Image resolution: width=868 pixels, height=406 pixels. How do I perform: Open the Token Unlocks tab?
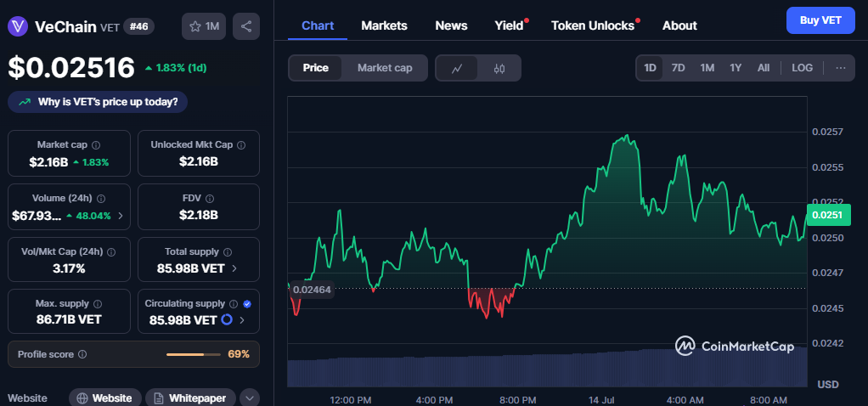point(593,25)
